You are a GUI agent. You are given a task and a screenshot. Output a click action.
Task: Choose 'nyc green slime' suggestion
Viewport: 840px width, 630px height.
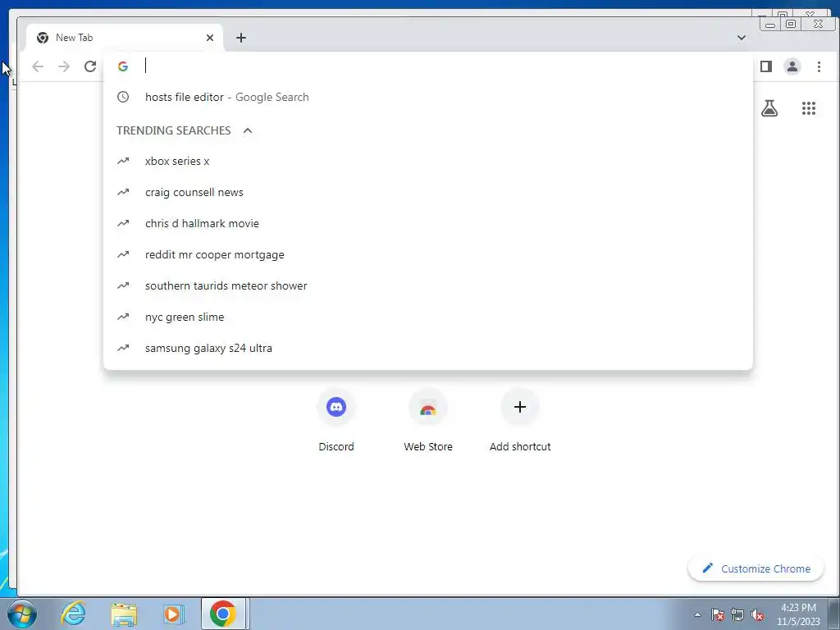[428, 317]
